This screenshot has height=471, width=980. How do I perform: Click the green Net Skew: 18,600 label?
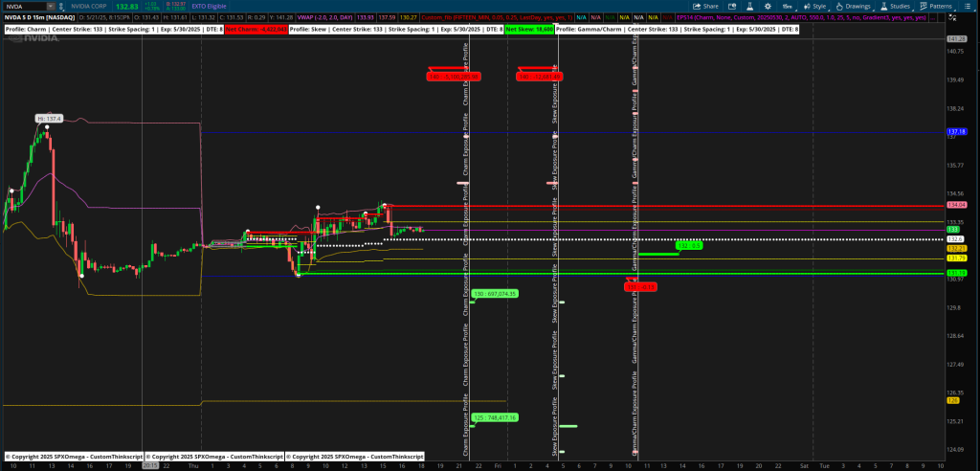528,30
